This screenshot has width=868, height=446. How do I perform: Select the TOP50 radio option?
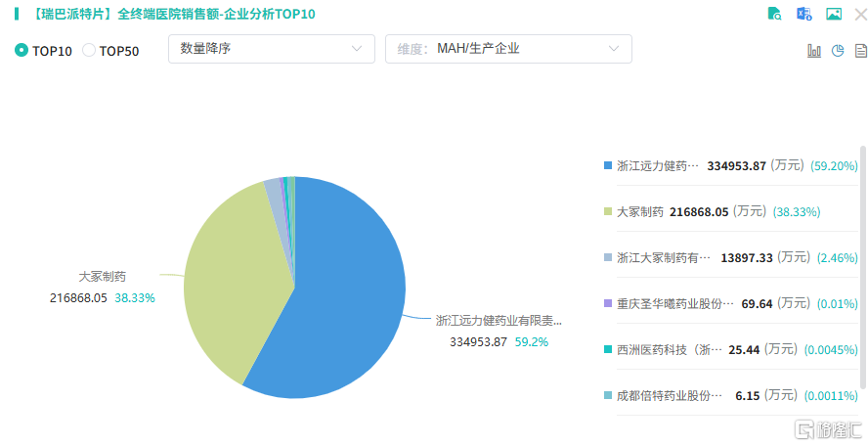[89, 51]
